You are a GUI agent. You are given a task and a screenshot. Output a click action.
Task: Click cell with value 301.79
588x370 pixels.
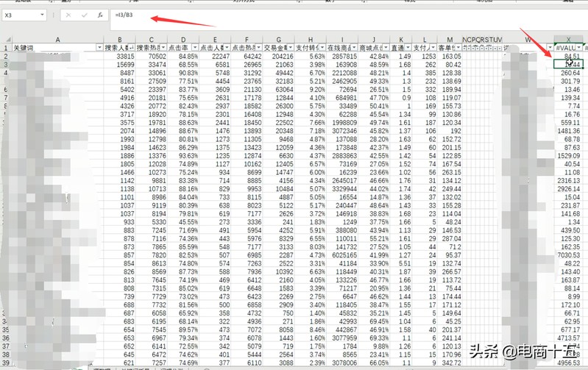(569, 81)
